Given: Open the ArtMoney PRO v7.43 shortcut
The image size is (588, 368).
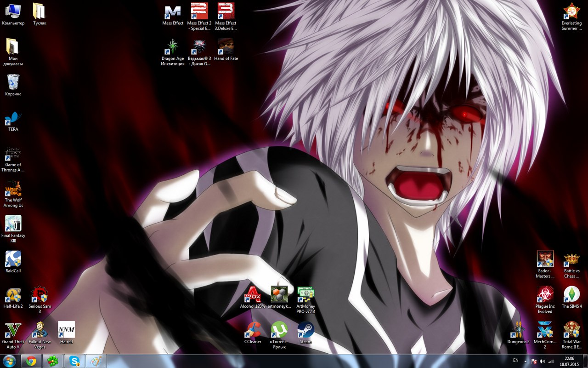Looking at the screenshot, I should coord(306,300).
